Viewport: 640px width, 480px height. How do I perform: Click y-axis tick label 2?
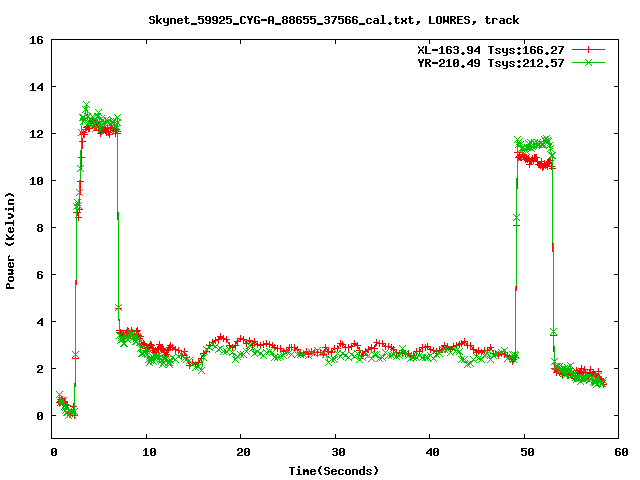(x=40, y=369)
